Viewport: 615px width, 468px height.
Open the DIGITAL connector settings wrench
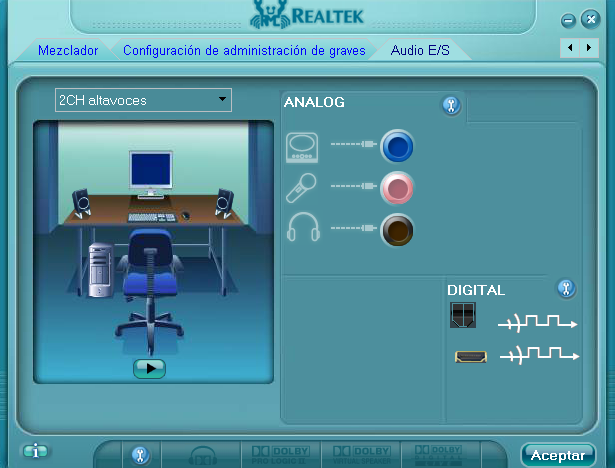565,289
